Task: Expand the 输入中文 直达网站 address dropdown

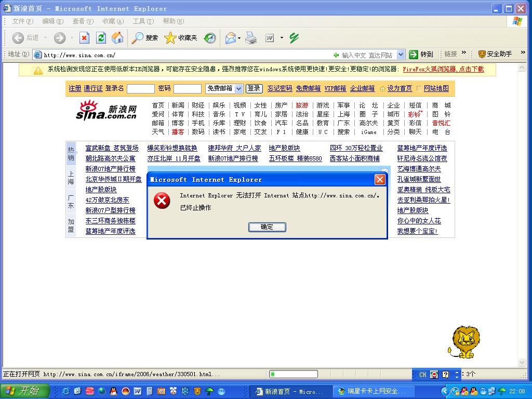Action: [401, 54]
